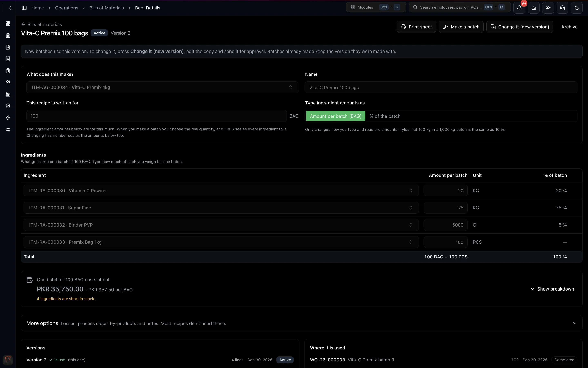Open the Vitamin C Powder ingredient dropdown
Screen dimensions: 588x368
pyautogui.click(x=221, y=191)
